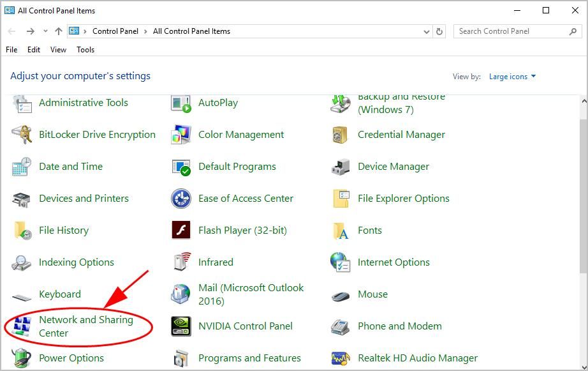
Task: Open the Credential Manager icon
Action: (x=341, y=135)
